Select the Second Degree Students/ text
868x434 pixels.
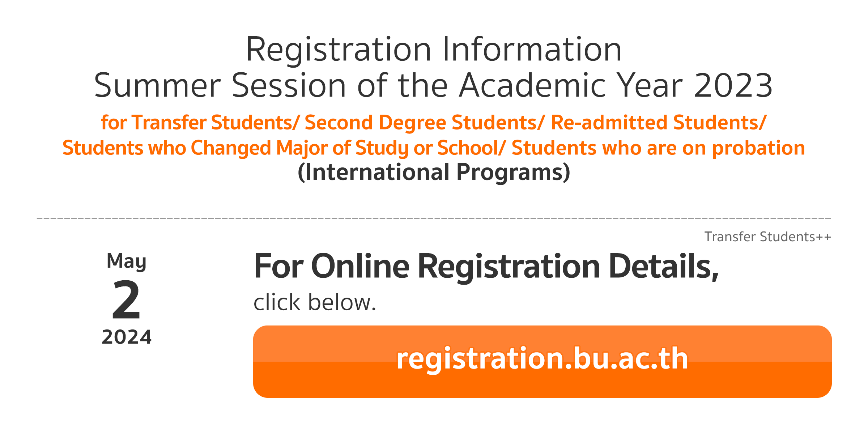click(425, 122)
